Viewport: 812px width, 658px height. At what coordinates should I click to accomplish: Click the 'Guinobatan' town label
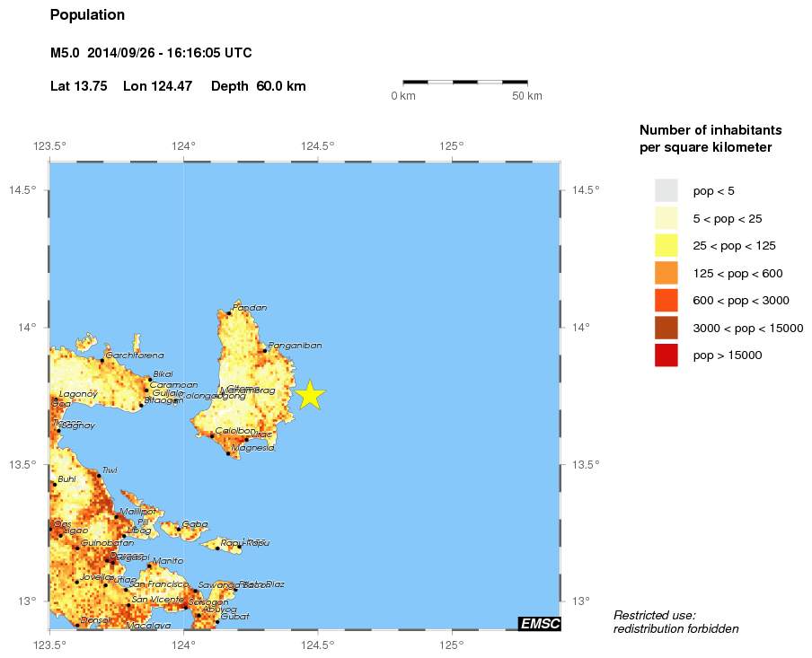point(108,543)
